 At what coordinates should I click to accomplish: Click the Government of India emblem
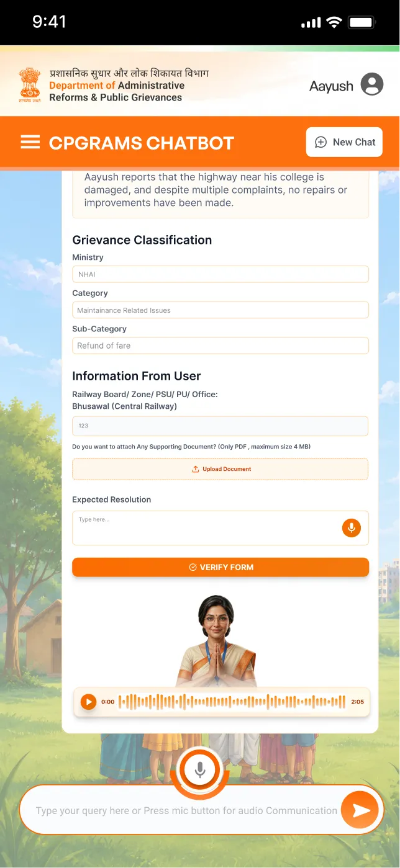(29, 85)
